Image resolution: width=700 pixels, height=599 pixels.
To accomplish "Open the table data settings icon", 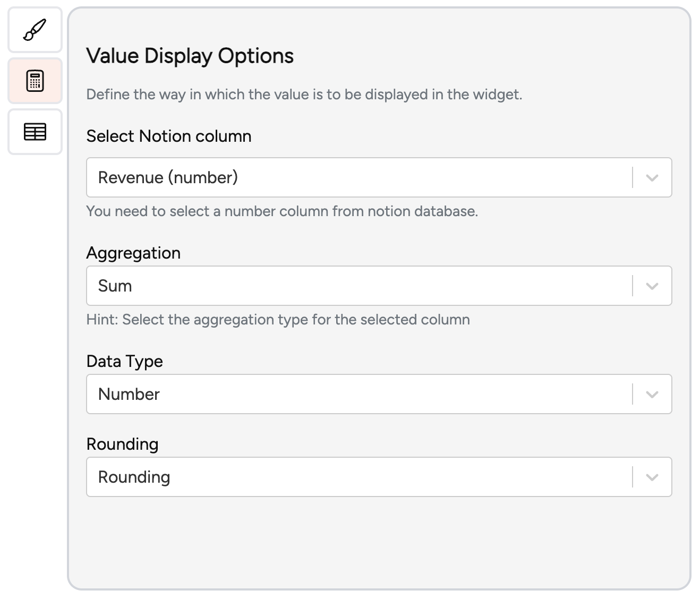I will pos(35,131).
